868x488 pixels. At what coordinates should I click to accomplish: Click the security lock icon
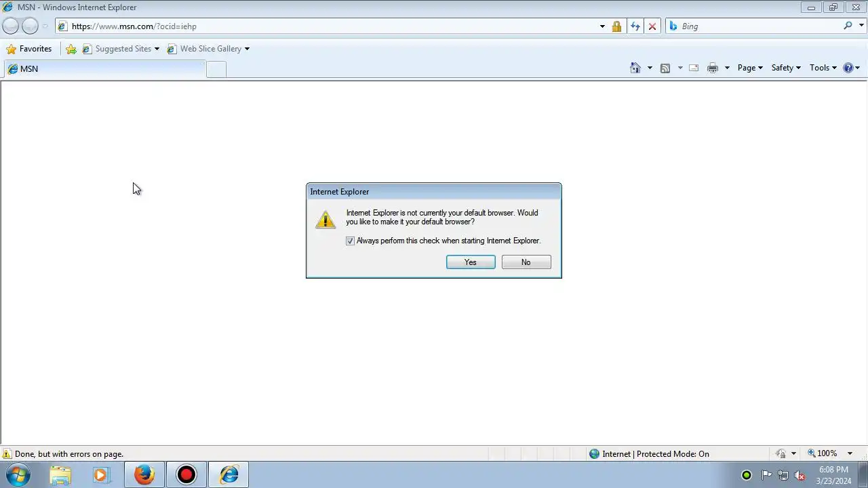pyautogui.click(x=616, y=26)
